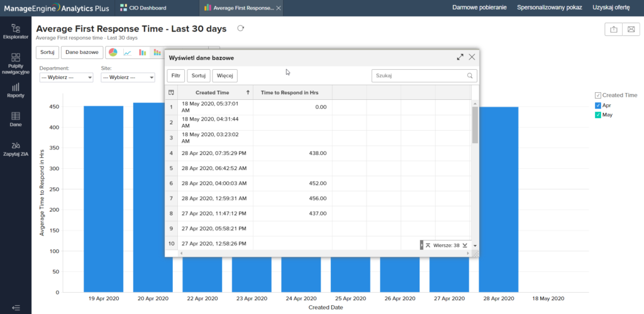The image size is (644, 314).
Task: Open the Więcej menu in the dialog
Action: point(225,75)
